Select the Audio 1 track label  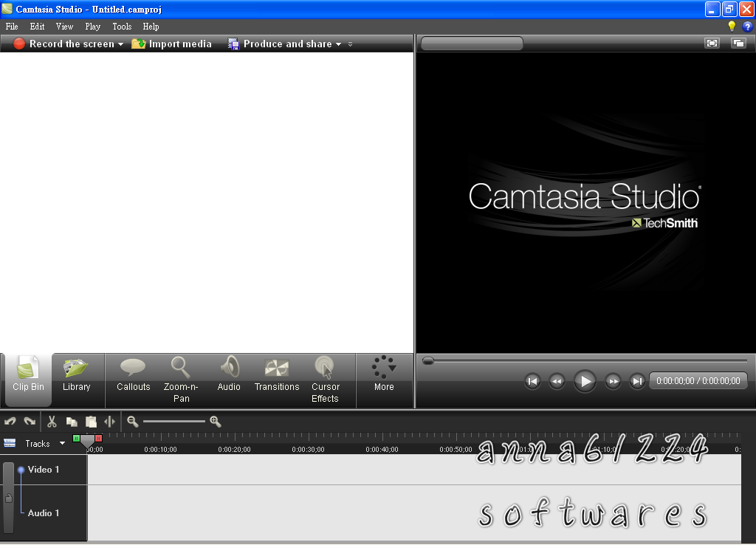point(44,513)
